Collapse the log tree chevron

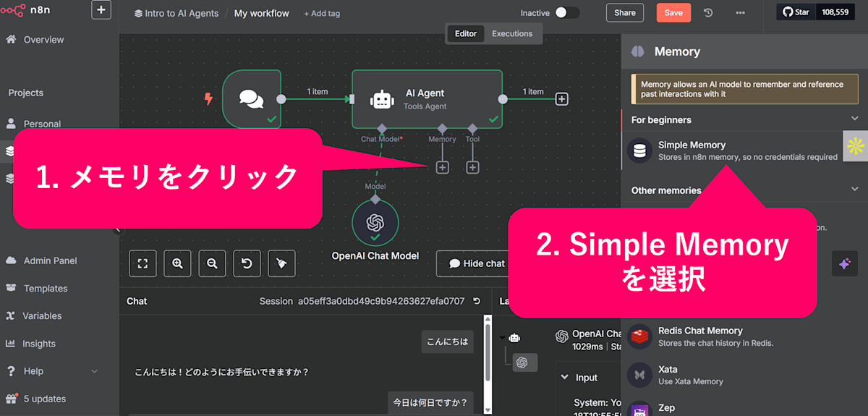[503, 337]
